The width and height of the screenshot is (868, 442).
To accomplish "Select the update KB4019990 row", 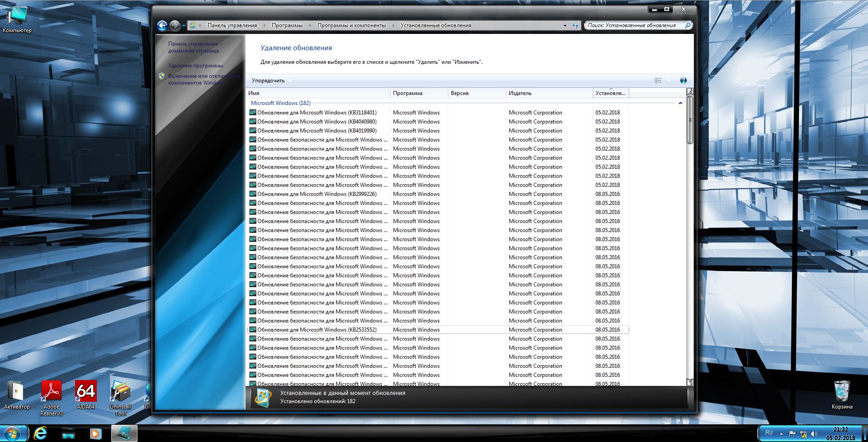I will click(438, 131).
